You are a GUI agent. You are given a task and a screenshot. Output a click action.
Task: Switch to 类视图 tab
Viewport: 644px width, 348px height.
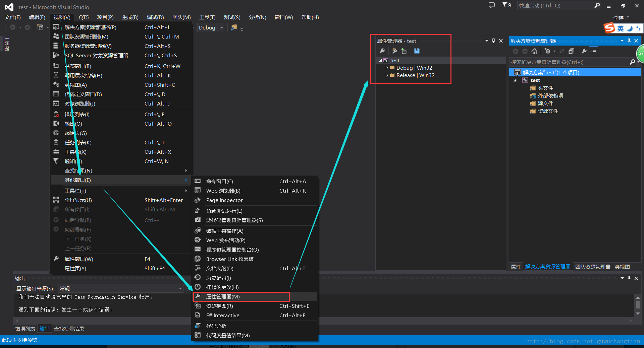tap(622, 267)
